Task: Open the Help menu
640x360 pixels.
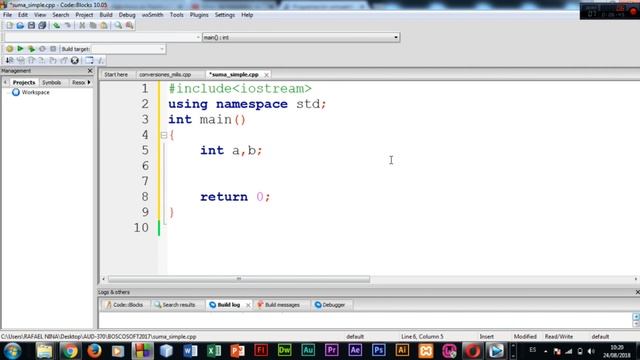Action: click(247, 15)
